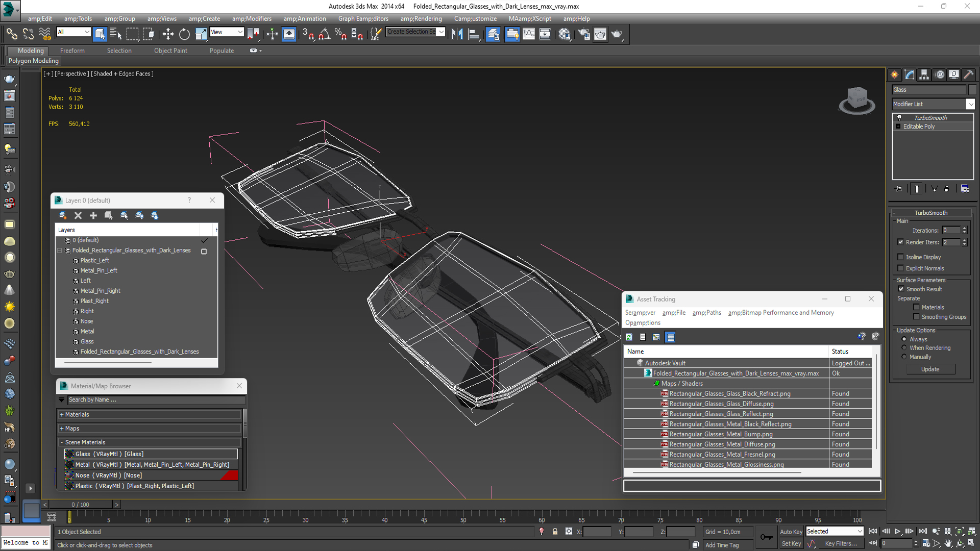Open the View reference coordinate dropdown
The width and height of the screenshot is (980, 551).
coord(227,32)
